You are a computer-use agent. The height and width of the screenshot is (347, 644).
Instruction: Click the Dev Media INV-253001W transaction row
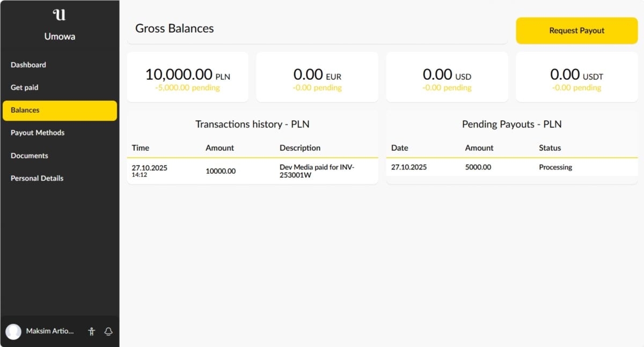click(252, 171)
